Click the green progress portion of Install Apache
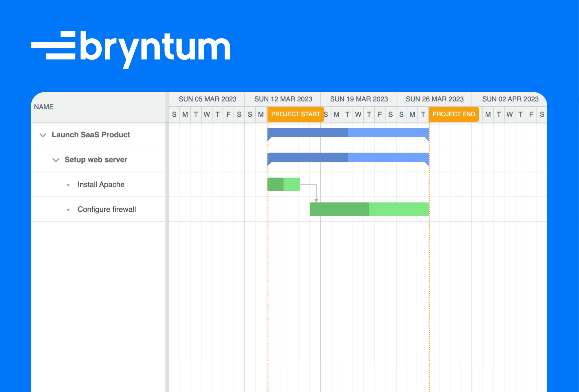Viewport: 579px width, 392px height. pos(276,184)
